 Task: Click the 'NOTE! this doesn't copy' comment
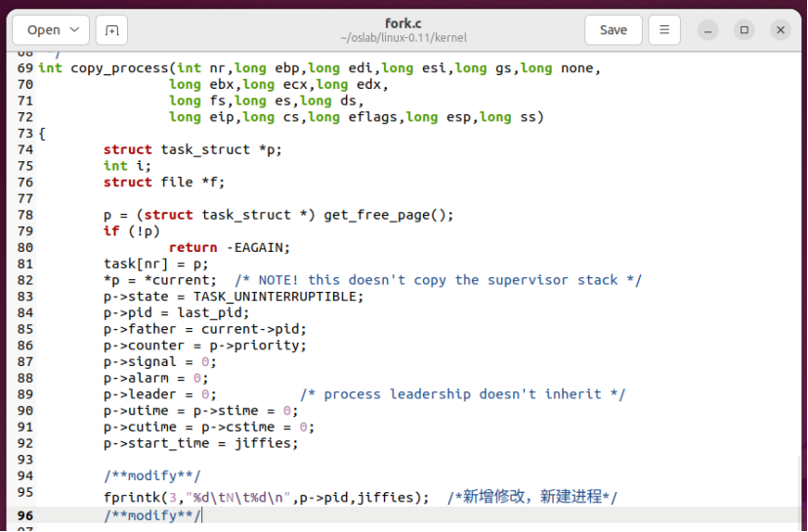click(x=438, y=280)
